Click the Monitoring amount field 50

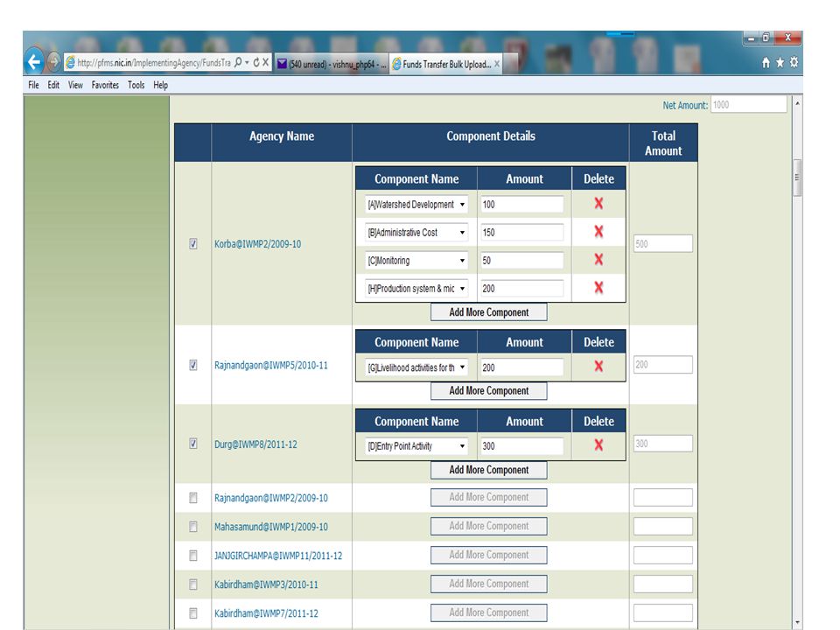point(521,261)
